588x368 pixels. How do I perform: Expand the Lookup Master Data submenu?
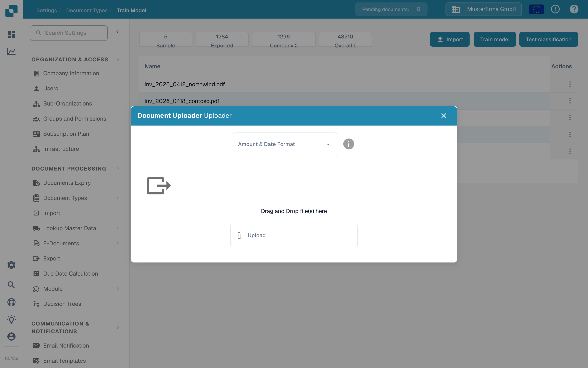(118, 228)
